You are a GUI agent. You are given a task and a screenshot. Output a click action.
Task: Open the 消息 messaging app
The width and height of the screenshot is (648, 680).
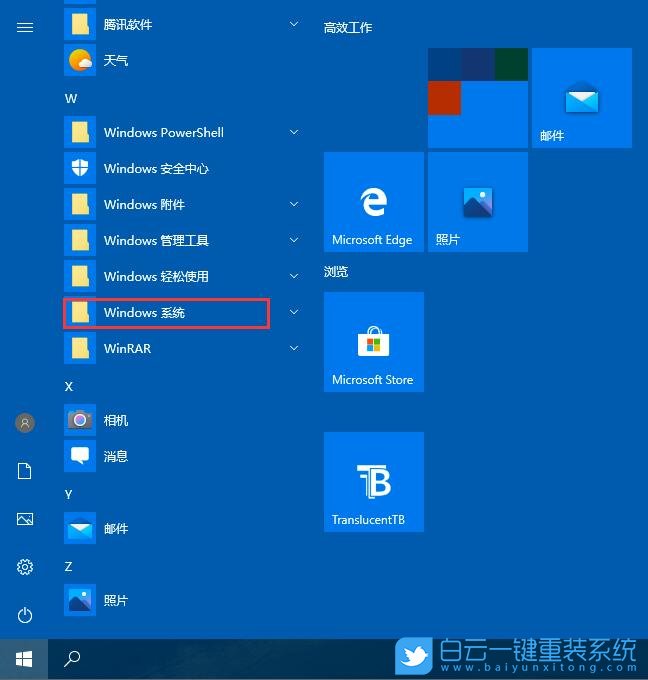point(182,456)
